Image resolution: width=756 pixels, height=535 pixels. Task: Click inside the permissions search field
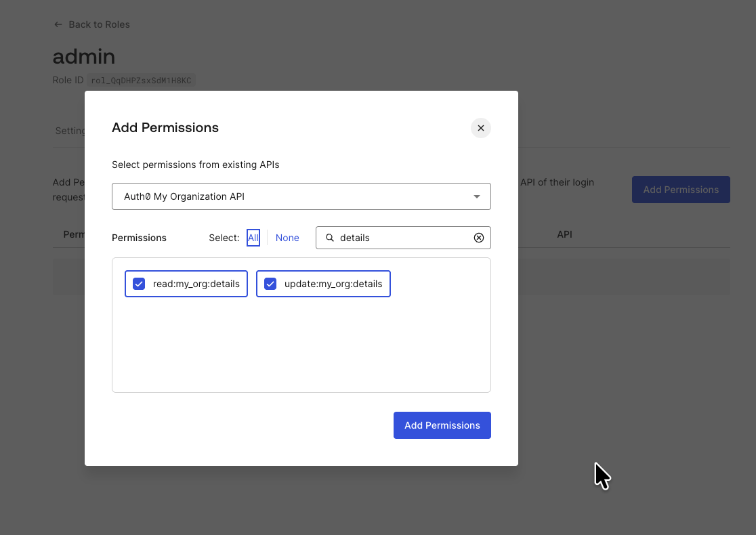tap(393, 238)
